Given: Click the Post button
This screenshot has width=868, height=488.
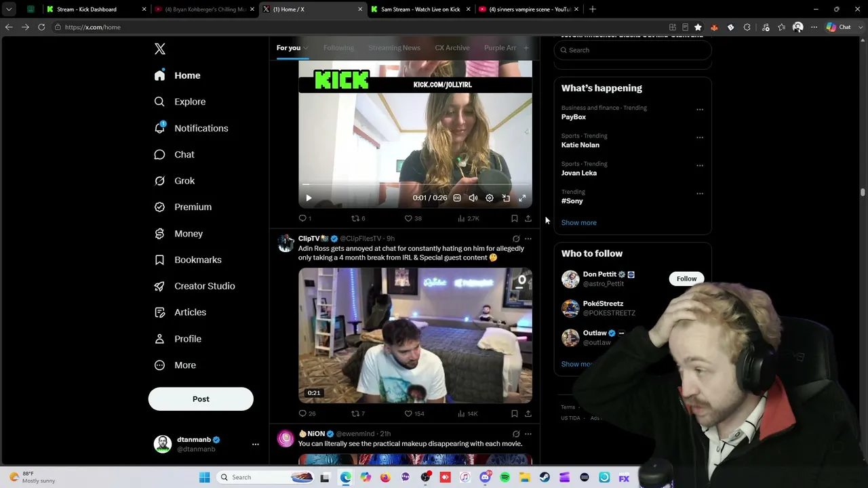Looking at the screenshot, I should (201, 399).
